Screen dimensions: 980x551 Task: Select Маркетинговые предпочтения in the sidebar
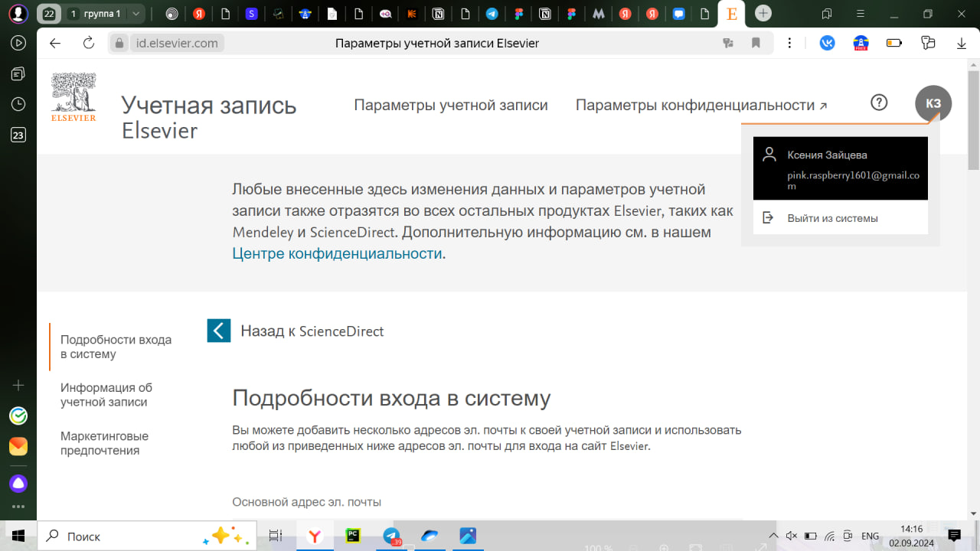[x=105, y=443]
